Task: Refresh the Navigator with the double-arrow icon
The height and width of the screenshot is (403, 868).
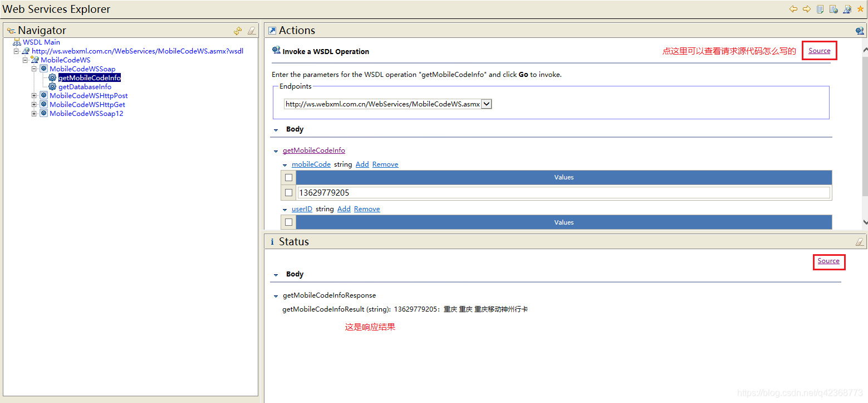Action: pos(238,31)
